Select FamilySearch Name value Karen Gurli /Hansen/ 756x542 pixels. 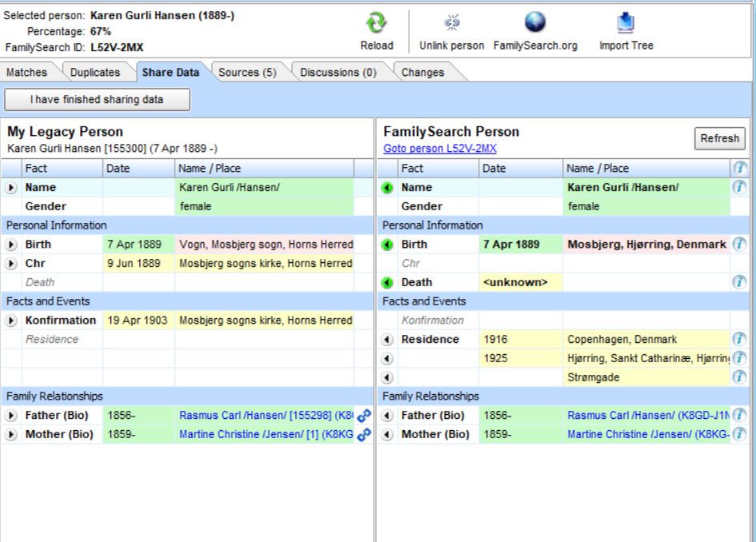point(646,187)
